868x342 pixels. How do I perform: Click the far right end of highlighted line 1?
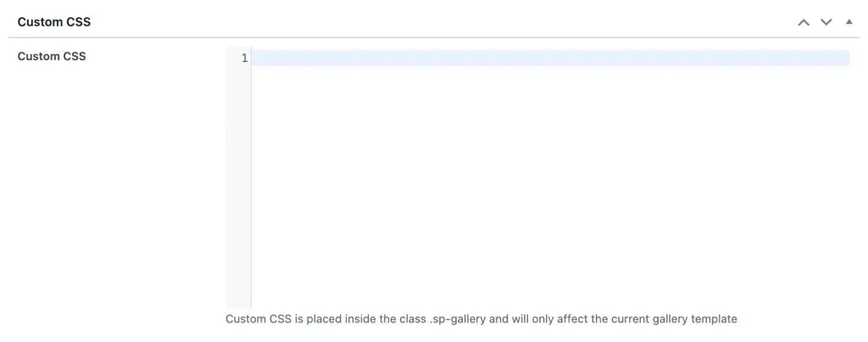(843, 58)
